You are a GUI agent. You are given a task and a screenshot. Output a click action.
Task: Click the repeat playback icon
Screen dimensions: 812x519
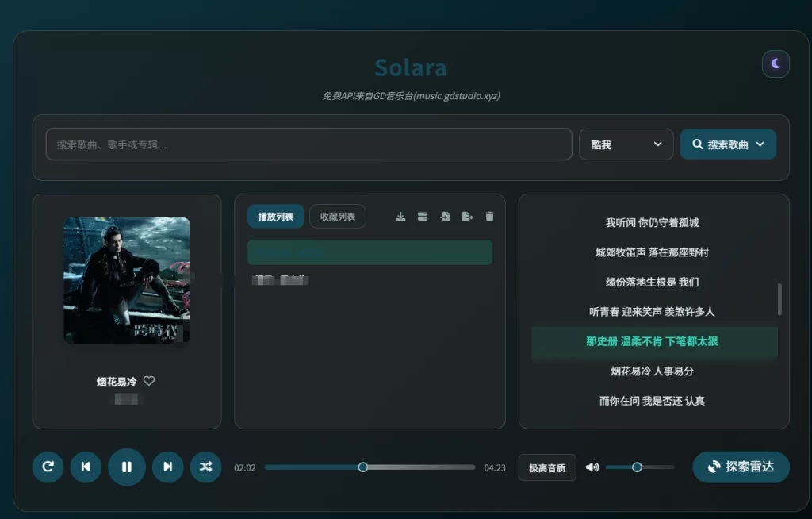48,467
